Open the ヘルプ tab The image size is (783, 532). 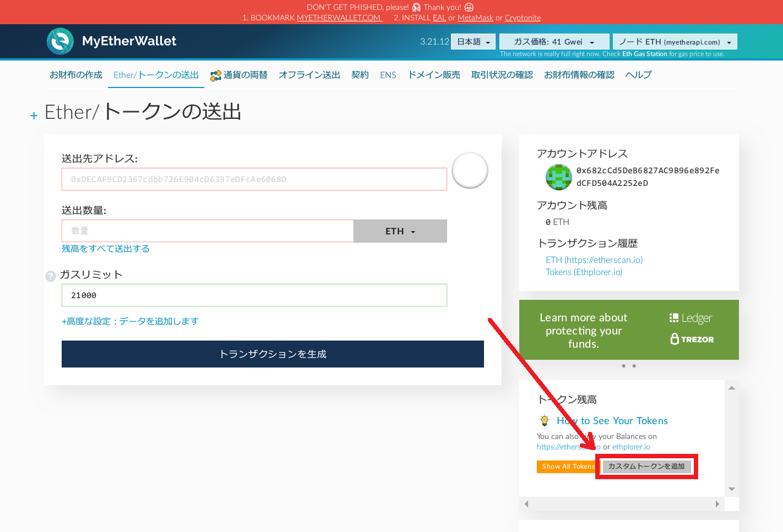pyautogui.click(x=638, y=74)
